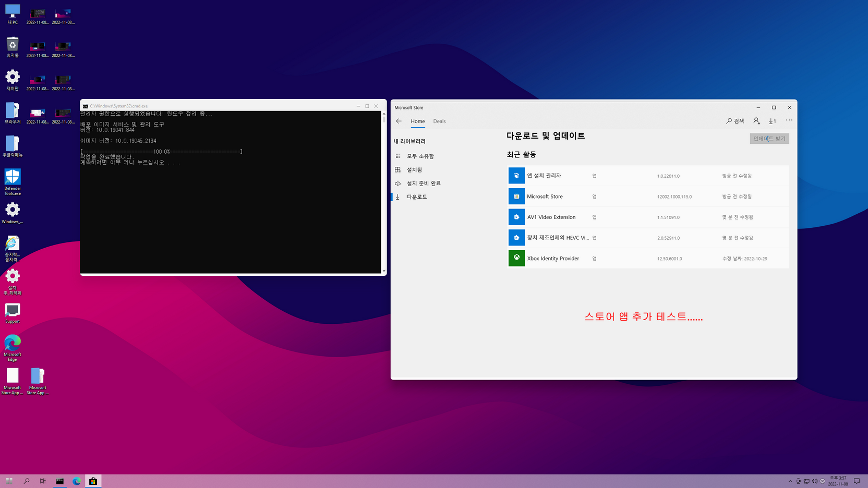Select the 우클릭메뉴 desktop folder
The width and height of the screenshot is (868, 488).
point(13,147)
